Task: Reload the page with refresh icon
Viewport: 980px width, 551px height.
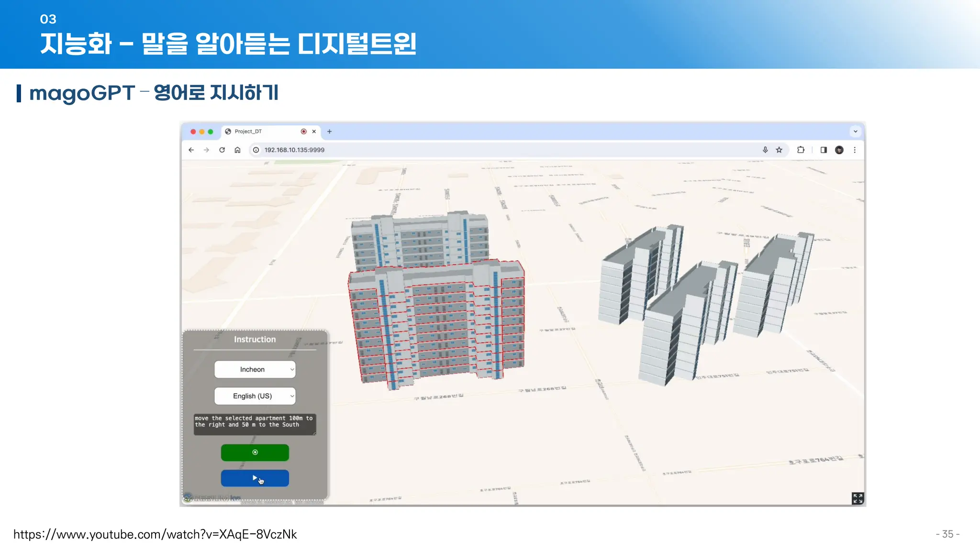Action: [x=222, y=150]
